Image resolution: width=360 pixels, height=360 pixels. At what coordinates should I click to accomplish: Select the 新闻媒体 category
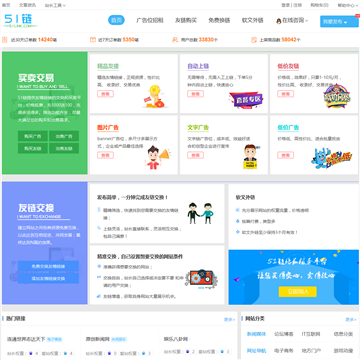point(256,334)
